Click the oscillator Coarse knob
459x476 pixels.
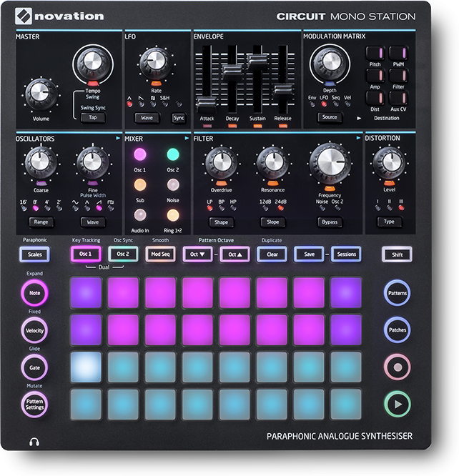(x=41, y=163)
